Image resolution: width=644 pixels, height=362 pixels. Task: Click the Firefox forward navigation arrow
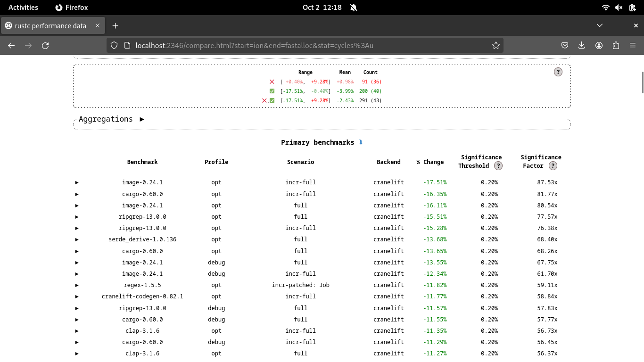click(x=28, y=45)
